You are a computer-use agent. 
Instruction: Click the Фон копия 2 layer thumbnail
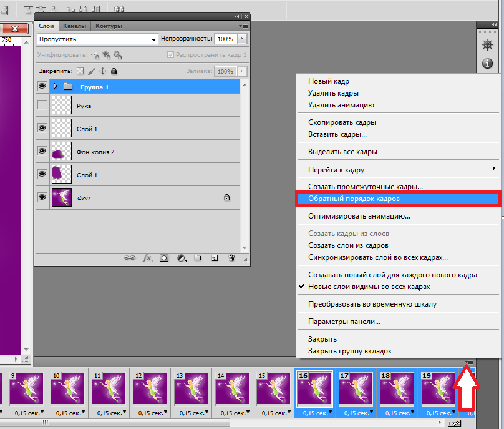[x=62, y=151]
